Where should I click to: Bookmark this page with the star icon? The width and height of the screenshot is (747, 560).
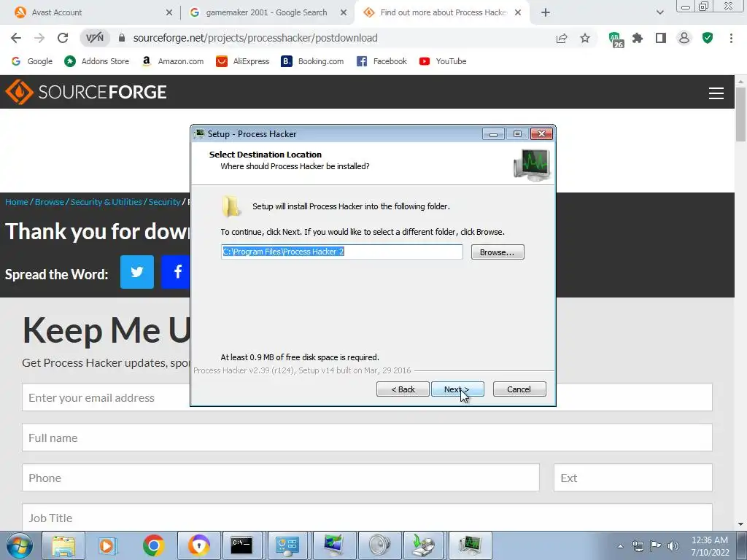(585, 38)
